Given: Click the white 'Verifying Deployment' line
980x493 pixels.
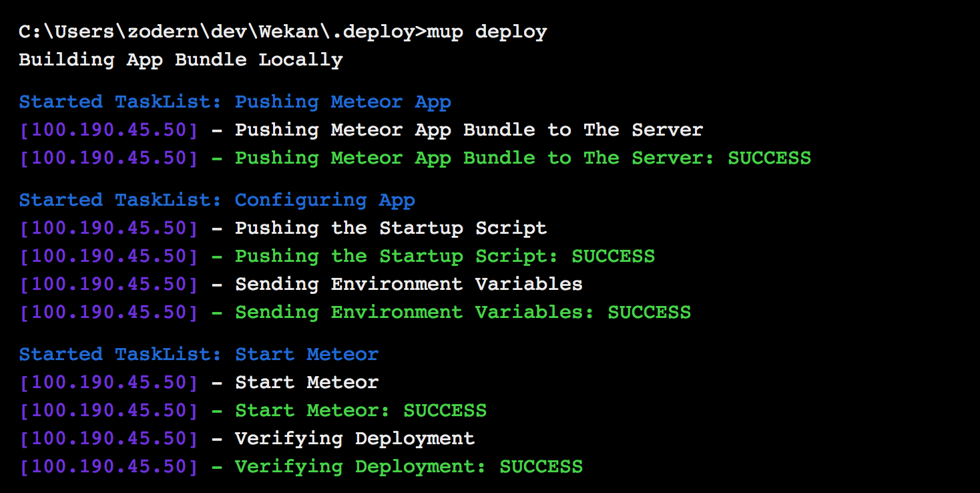Looking at the screenshot, I should click(247, 438).
